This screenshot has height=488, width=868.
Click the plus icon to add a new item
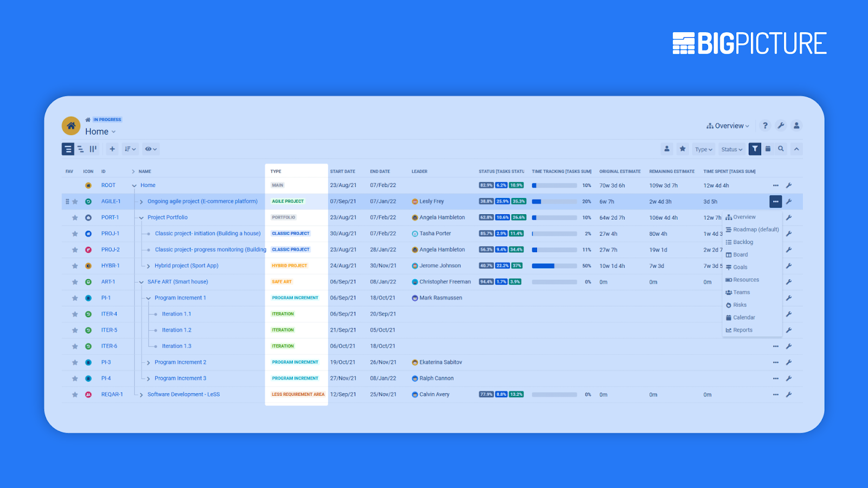pyautogui.click(x=112, y=149)
